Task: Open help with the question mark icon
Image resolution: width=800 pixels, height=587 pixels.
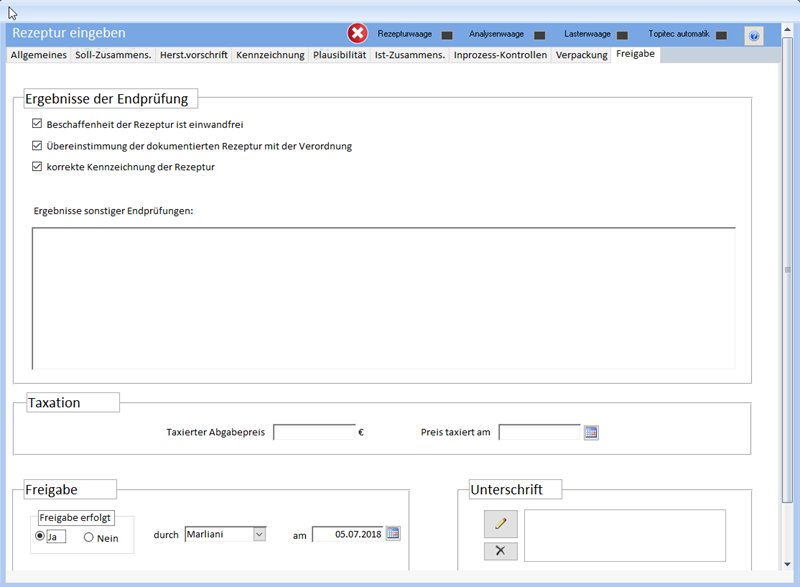Action: pos(754,36)
